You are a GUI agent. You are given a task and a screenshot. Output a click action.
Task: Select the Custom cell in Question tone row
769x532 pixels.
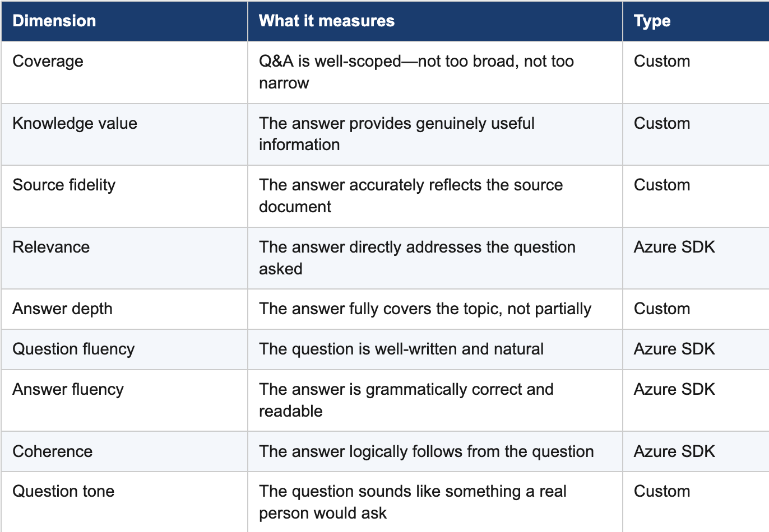(x=662, y=492)
